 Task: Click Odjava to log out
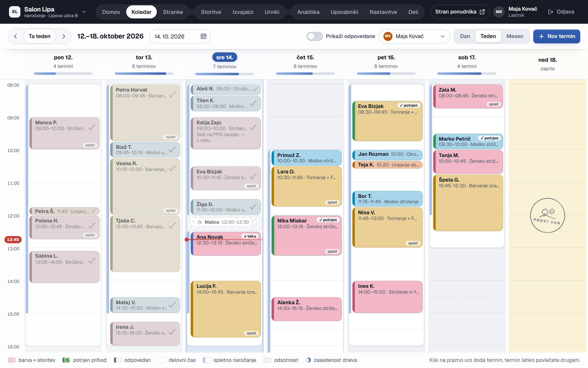[561, 12]
